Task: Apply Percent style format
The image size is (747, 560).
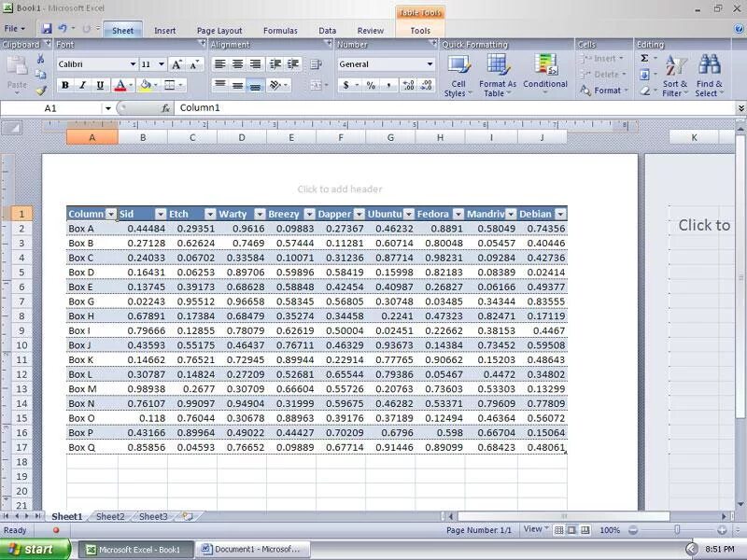Action: [x=371, y=85]
